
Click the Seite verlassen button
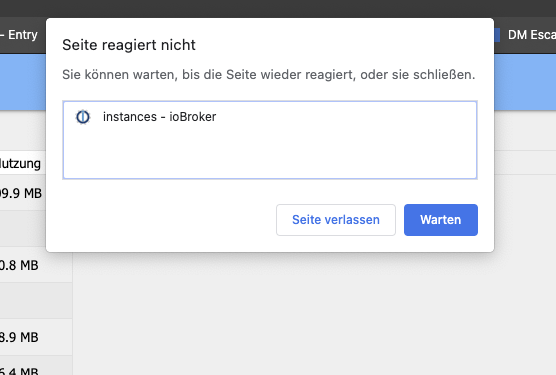click(336, 220)
